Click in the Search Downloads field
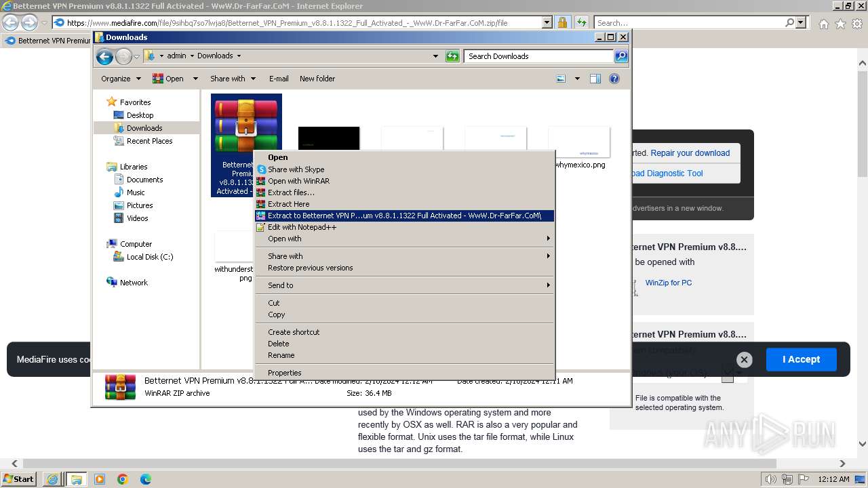Screen dimensions: 868x488 coord(539,56)
